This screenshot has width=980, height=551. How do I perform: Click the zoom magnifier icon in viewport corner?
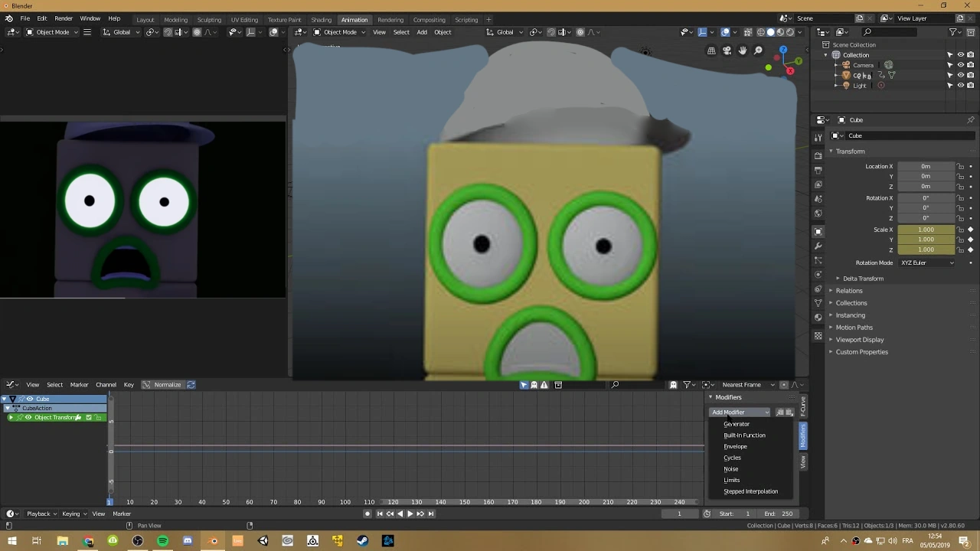tap(758, 51)
